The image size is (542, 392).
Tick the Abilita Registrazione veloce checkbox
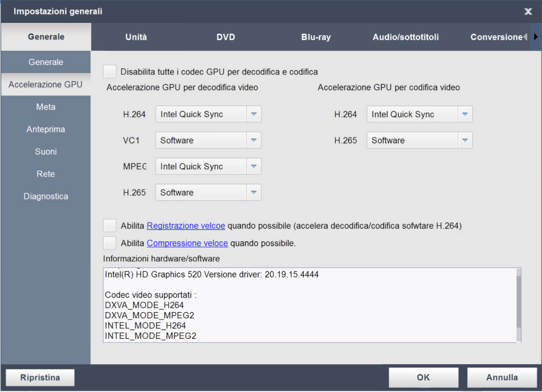pos(110,226)
